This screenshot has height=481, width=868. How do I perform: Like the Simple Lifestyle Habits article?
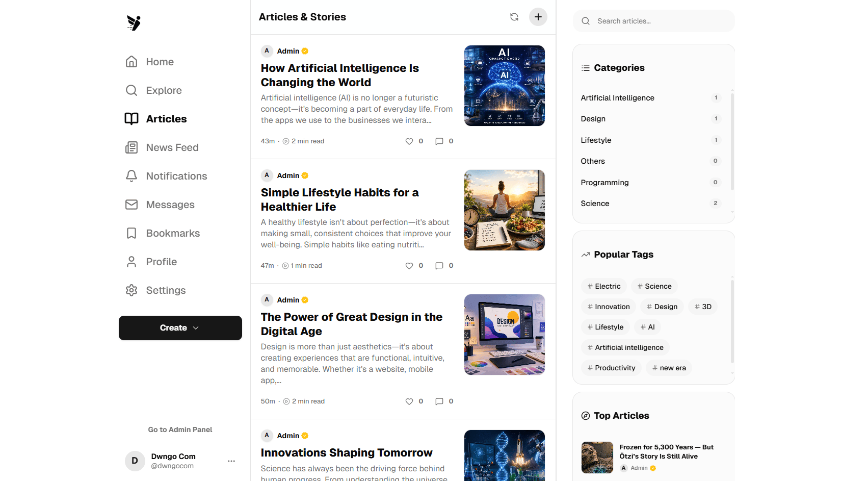pos(409,266)
